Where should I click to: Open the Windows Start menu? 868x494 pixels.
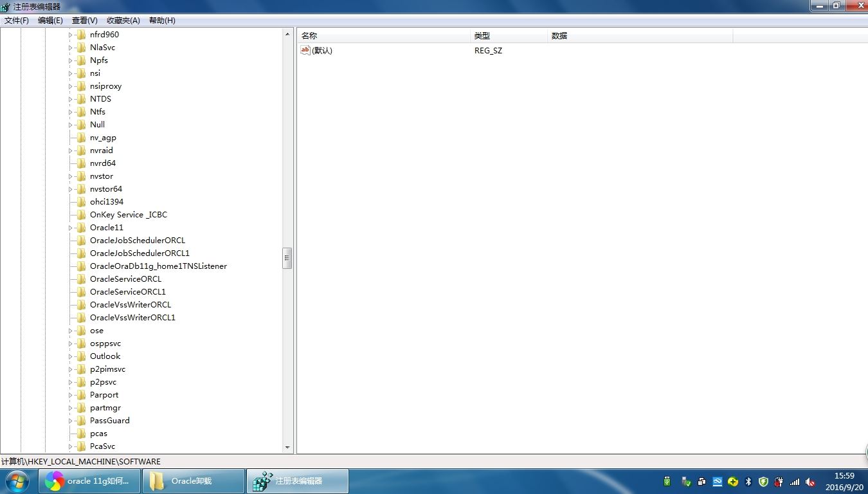(x=16, y=481)
